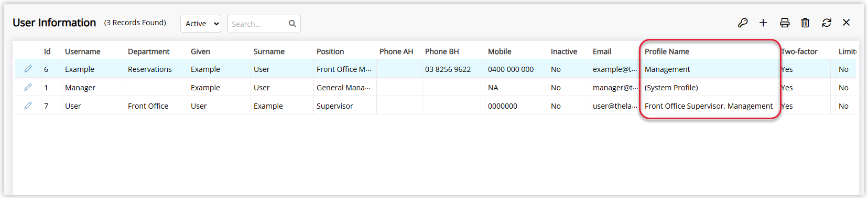
Task: Add a new user with the plus icon
Action: 763,23
